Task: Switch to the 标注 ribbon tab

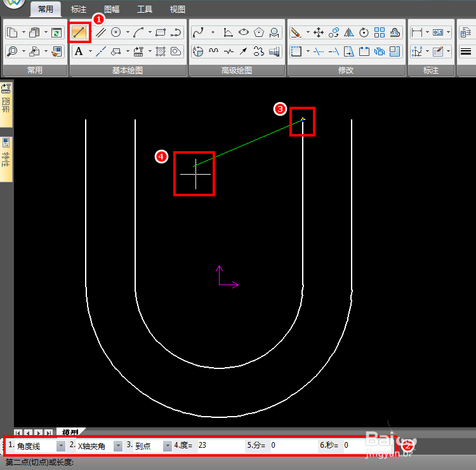Action: pos(79,10)
